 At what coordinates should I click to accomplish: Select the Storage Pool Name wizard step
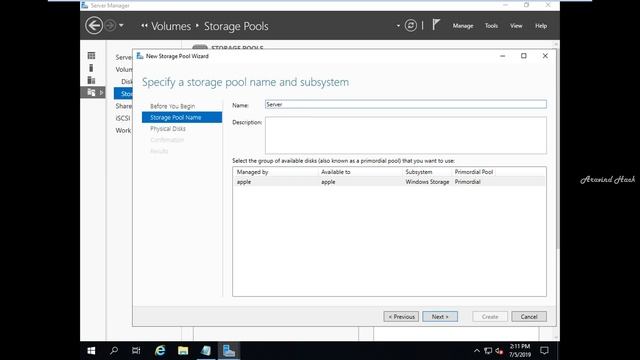(182, 118)
